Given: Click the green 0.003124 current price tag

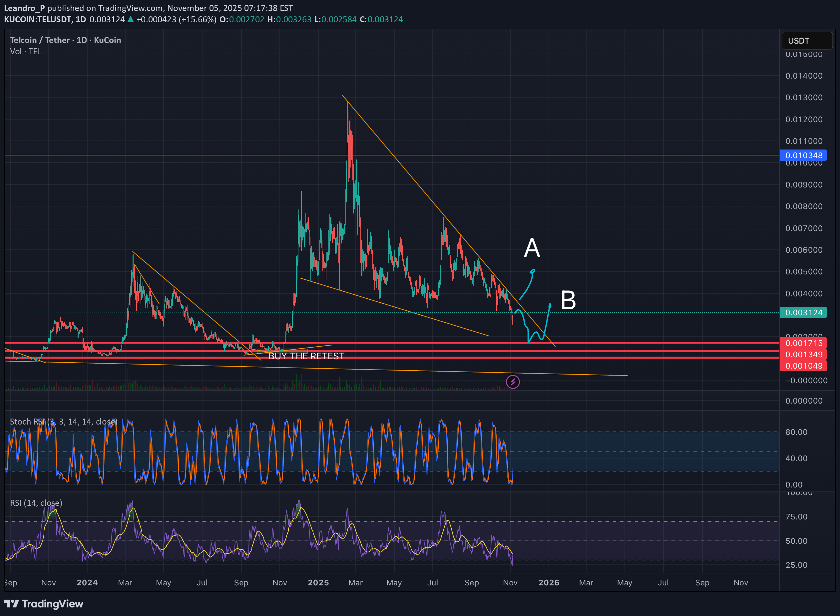Looking at the screenshot, I should pyautogui.click(x=803, y=312).
